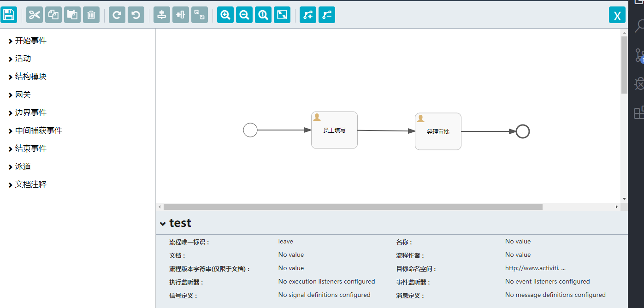
Task: Zoom out of the canvas
Action: pos(244,15)
